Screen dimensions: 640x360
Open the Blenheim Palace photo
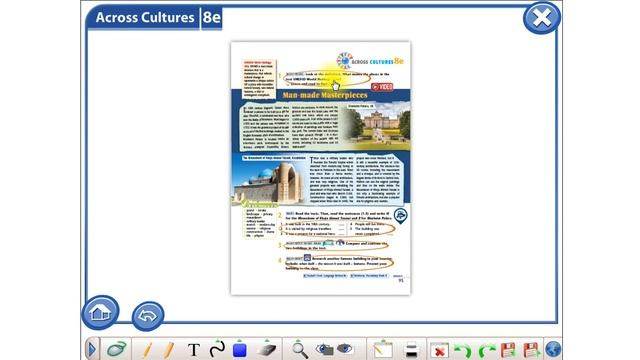coord(378,126)
